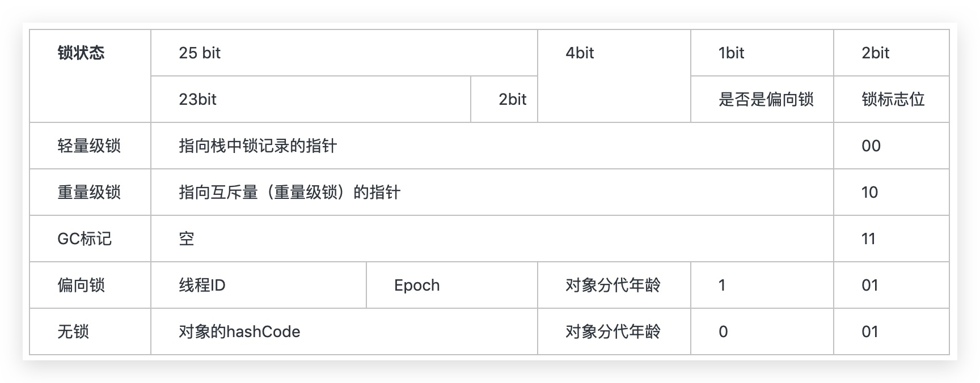This screenshot has height=383, width=980.
Task: Click the 空 cell in GC标记 row
Action: (x=187, y=239)
